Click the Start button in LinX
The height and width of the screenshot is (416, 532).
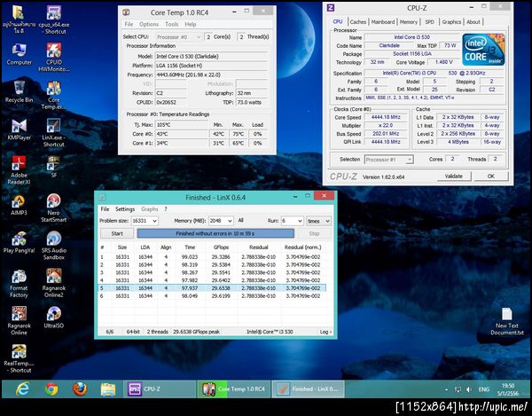pos(117,233)
